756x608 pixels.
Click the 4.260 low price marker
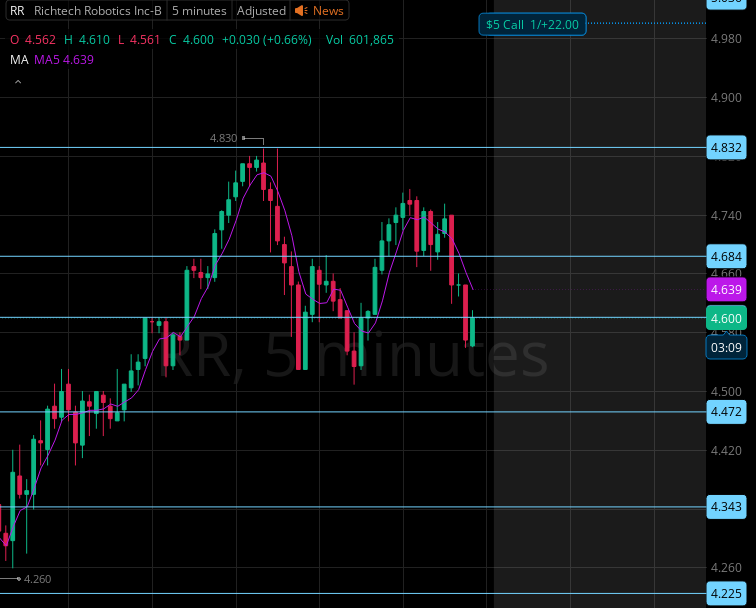coord(37,579)
